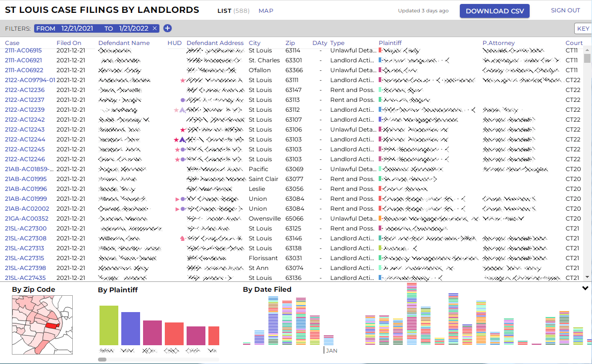Collapse the charts panel with chevron

click(585, 288)
